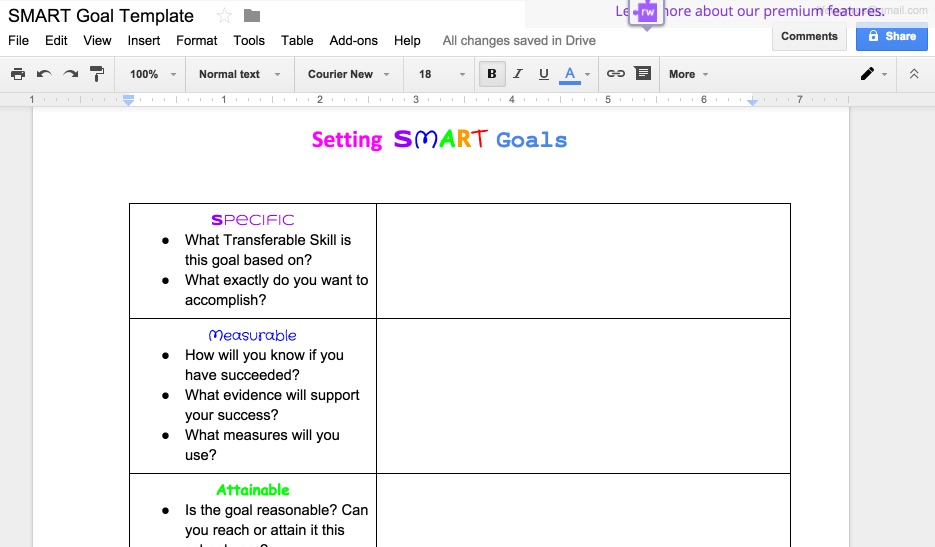Toggle Italic formatting button

pos(518,73)
